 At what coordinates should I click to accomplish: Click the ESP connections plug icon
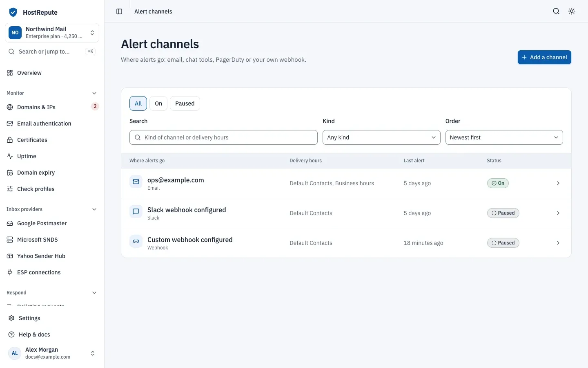pyautogui.click(x=10, y=272)
